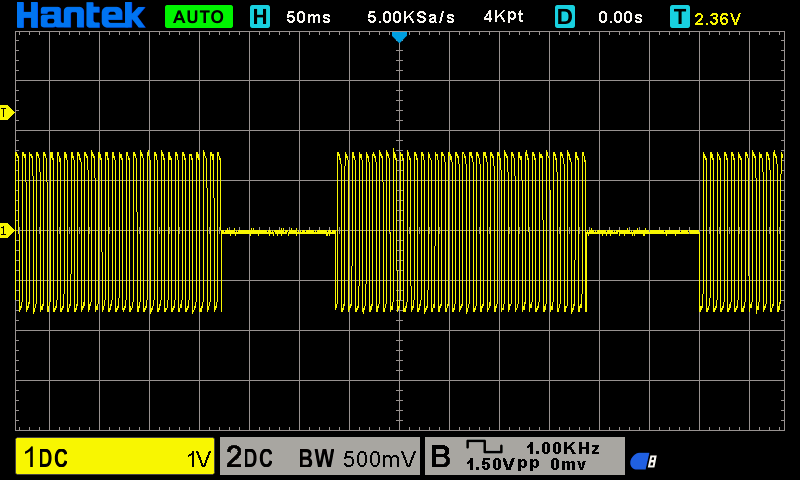Click the 1.00KHz generator frequency value
Screen dimensions: 800x480
pyautogui.click(x=563, y=448)
